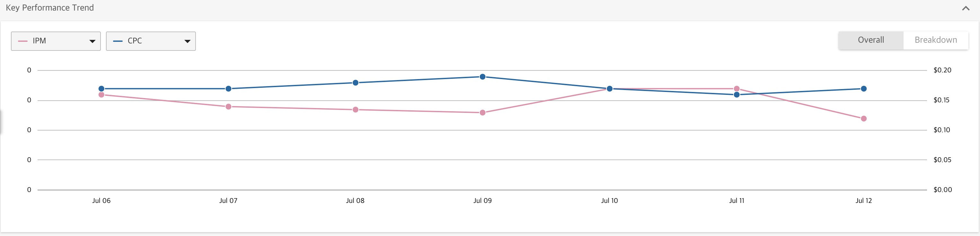
Task: Switch to the Overall view
Action: (871, 40)
